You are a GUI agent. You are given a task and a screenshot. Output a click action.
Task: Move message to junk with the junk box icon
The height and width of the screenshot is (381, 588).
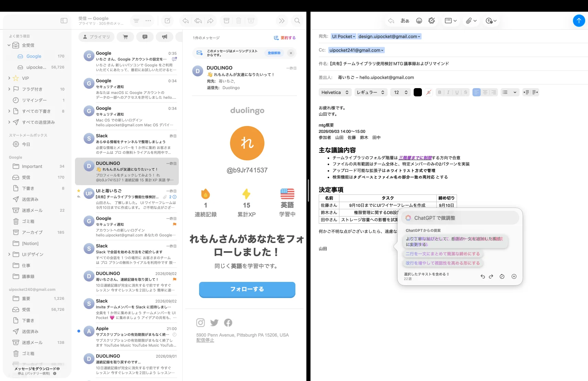click(x=251, y=21)
